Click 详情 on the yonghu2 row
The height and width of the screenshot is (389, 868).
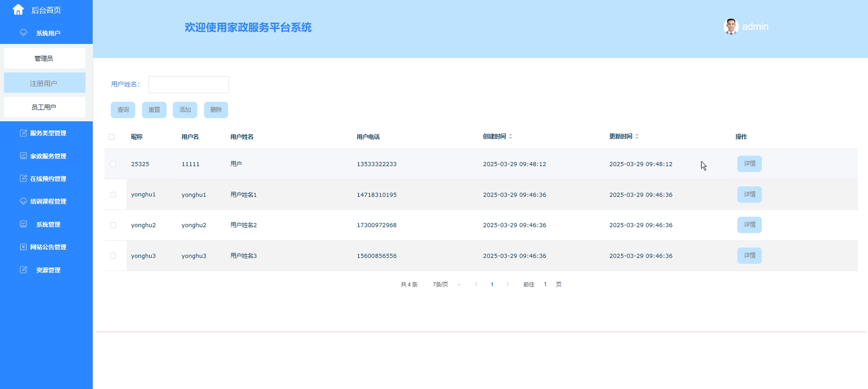(x=749, y=225)
